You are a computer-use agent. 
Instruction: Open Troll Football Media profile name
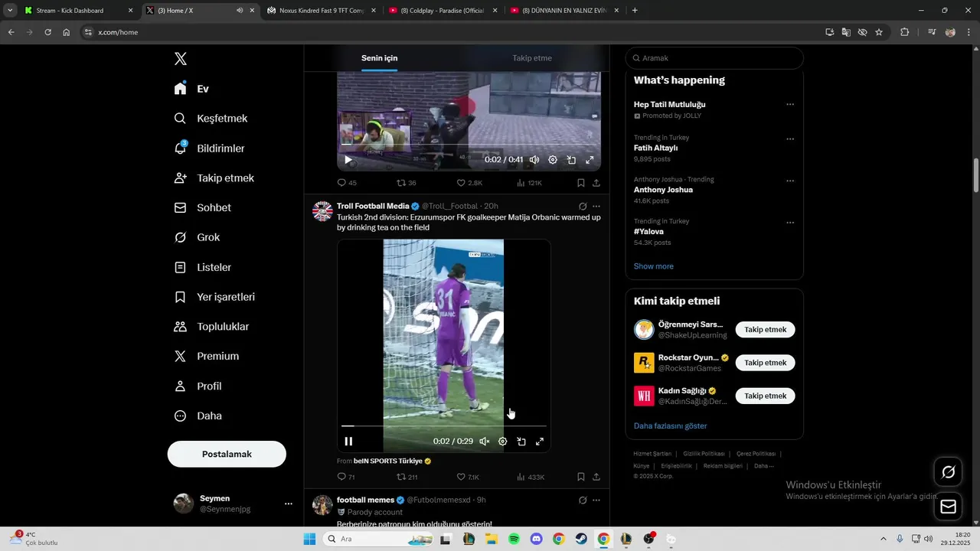pos(373,206)
